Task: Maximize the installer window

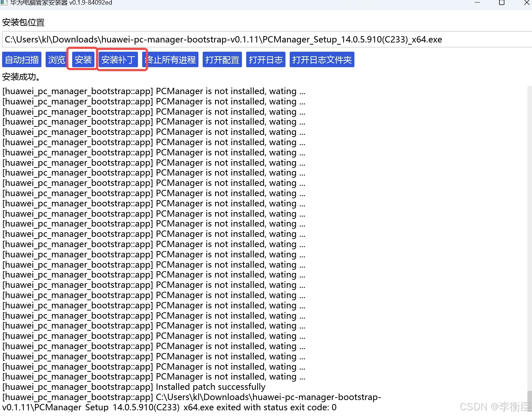Action: (x=502, y=2)
